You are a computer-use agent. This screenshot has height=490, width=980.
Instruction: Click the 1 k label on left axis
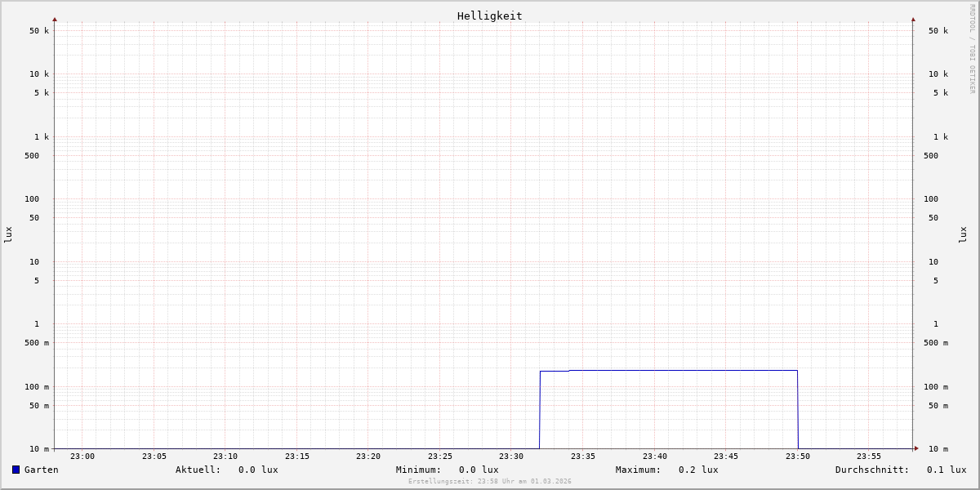(x=42, y=137)
